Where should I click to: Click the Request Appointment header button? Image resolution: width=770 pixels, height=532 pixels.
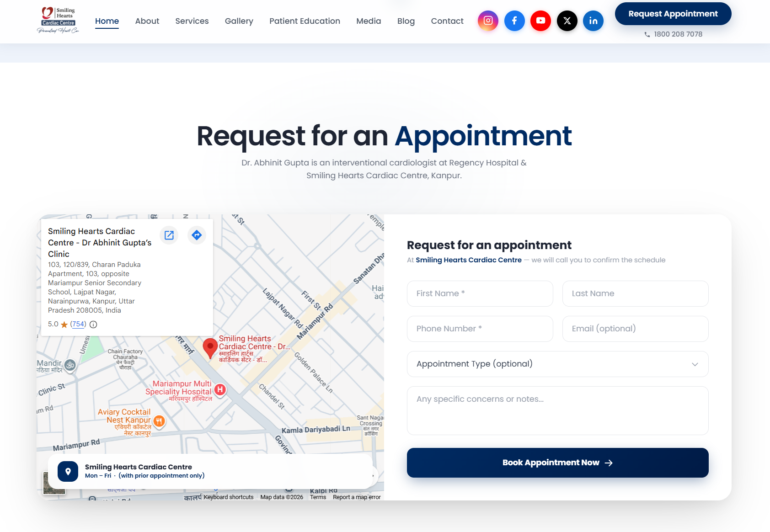coord(673,14)
